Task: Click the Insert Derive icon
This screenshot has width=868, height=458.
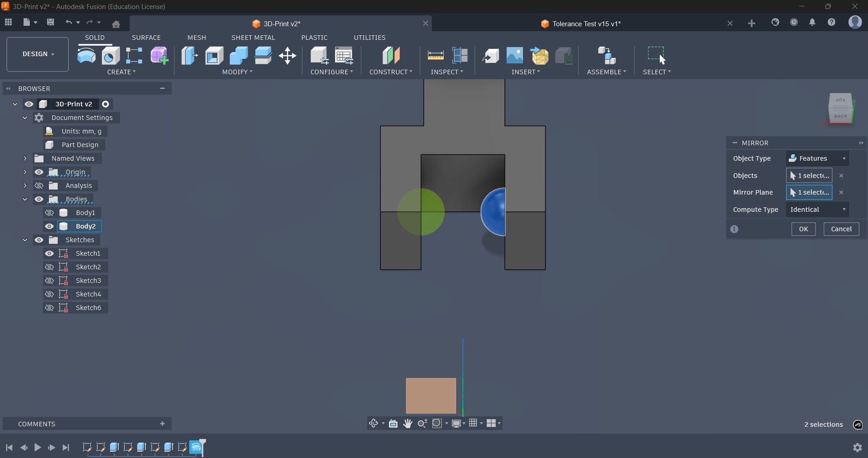Action: click(490, 56)
